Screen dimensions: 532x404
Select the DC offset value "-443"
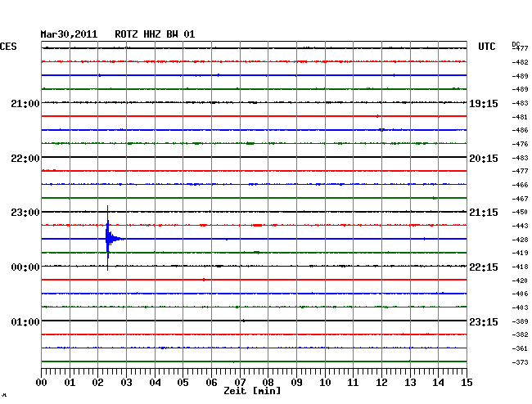point(520,226)
